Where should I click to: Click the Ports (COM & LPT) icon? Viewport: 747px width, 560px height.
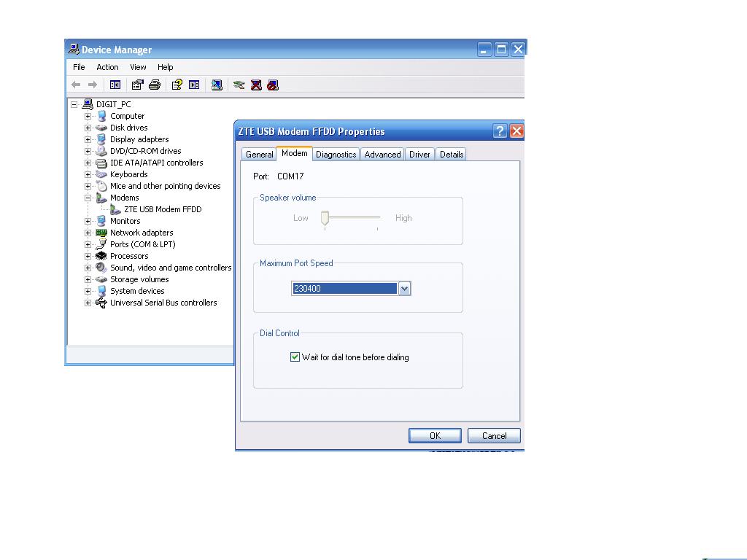(x=101, y=244)
